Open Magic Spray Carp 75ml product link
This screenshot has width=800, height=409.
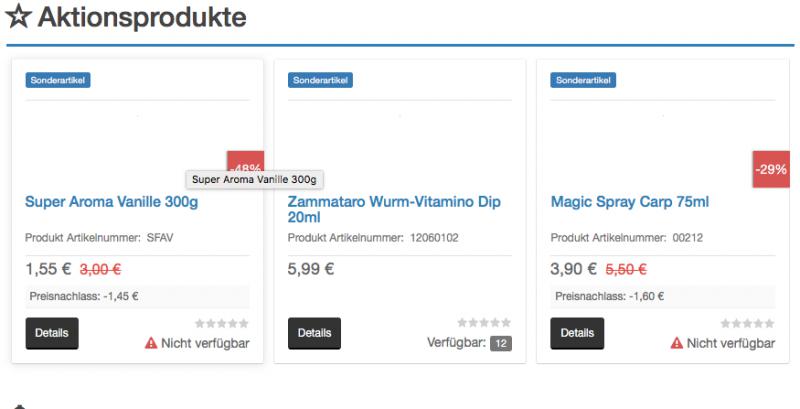pos(629,202)
